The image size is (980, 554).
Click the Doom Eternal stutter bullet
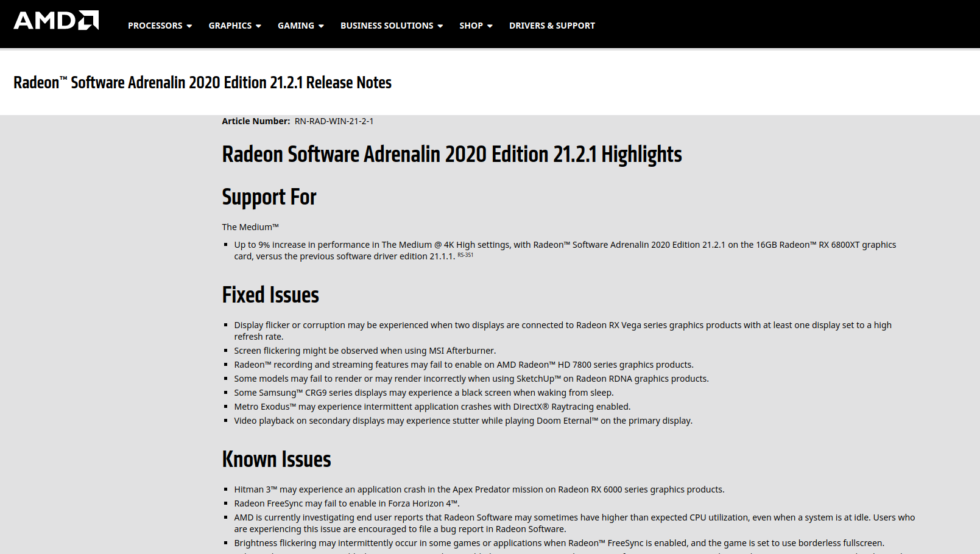click(x=463, y=421)
